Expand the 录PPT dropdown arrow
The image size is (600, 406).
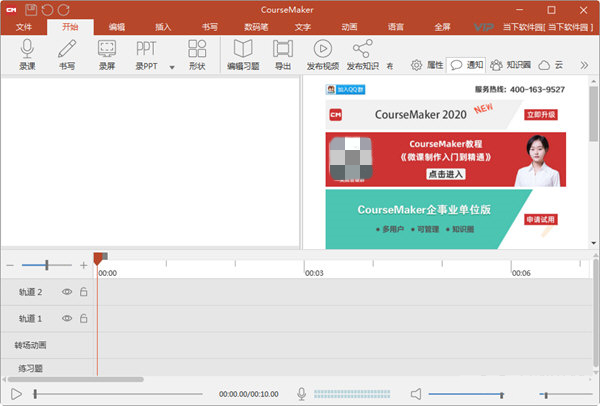163,66
